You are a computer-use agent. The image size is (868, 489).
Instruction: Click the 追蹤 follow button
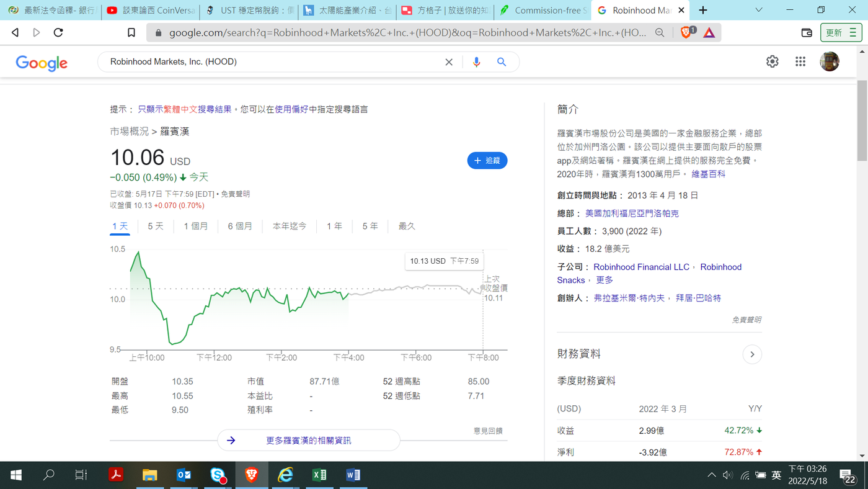click(x=487, y=161)
